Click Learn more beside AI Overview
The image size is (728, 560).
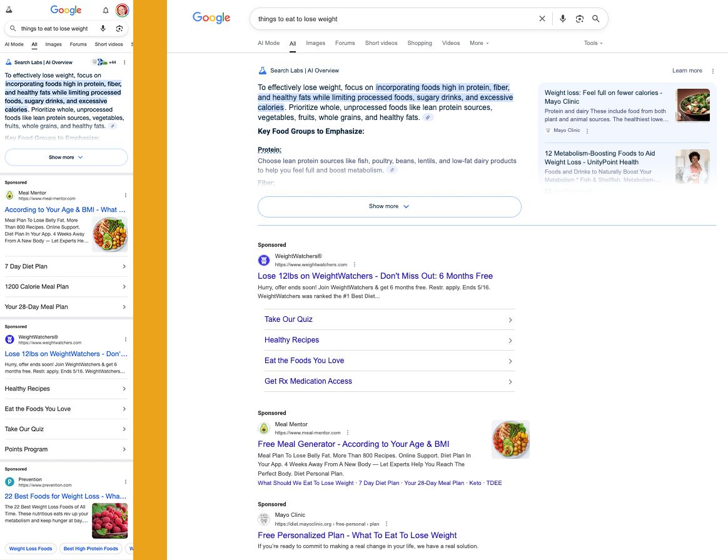coord(687,71)
